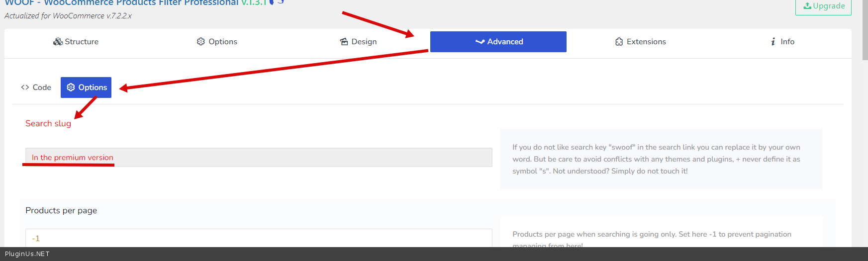Click the Advanced tab's wave icon
This screenshot has height=261, width=868.
click(x=480, y=42)
